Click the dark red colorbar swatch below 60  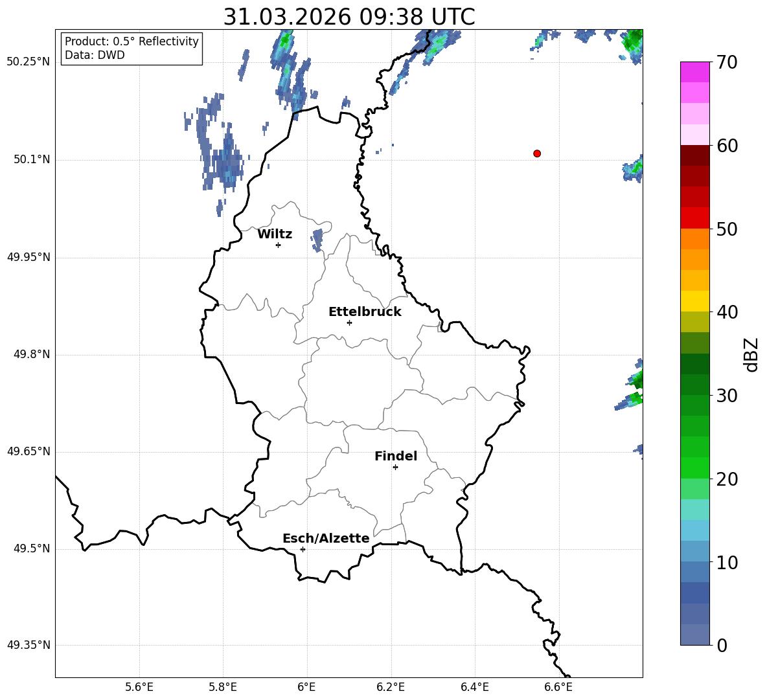tap(694, 155)
